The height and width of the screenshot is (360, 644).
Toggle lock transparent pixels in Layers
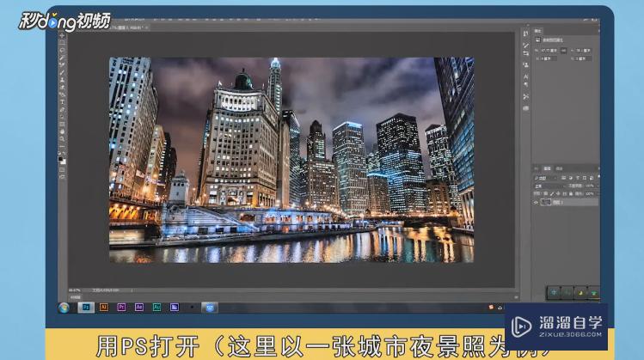point(546,194)
